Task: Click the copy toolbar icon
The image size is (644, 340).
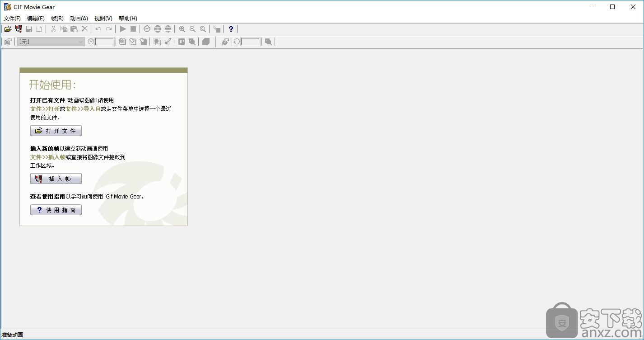Action: 64,29
